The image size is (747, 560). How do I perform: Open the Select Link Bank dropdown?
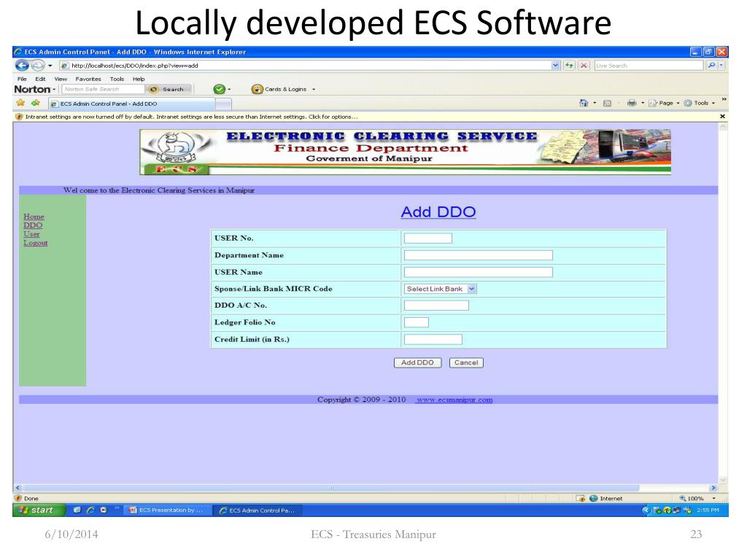[x=440, y=289]
